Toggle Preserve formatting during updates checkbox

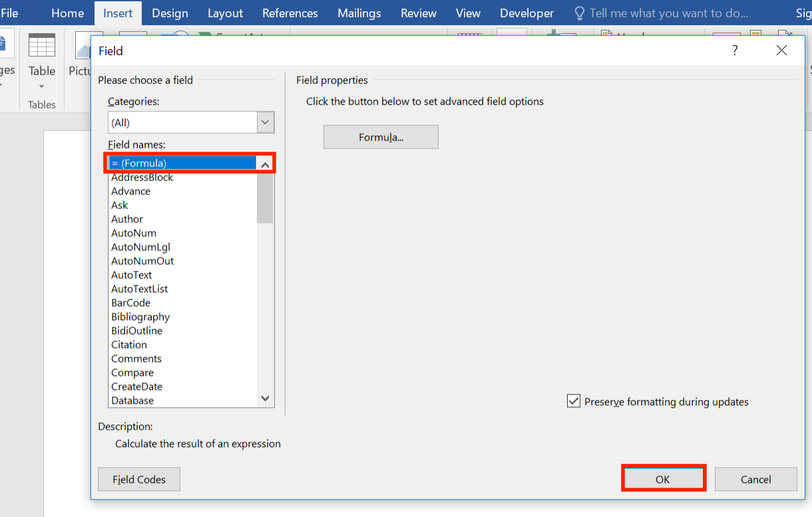pos(574,401)
